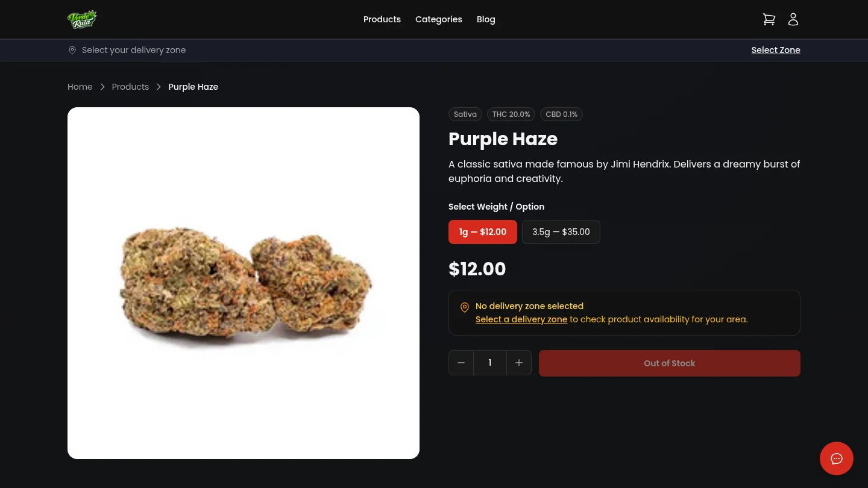Open the chat bubble in bottom corner

837,458
